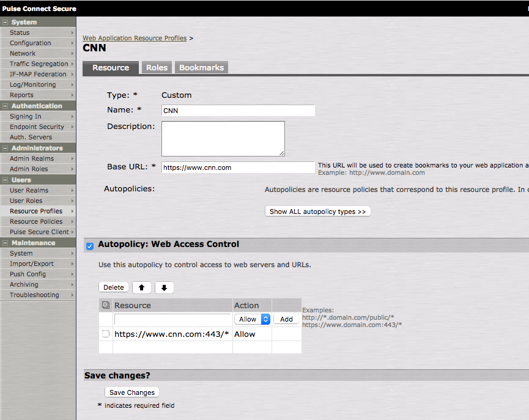Disable the Autopolicy: Web Access Control checkbox
Screen dimensions: 529x420
coord(89,246)
